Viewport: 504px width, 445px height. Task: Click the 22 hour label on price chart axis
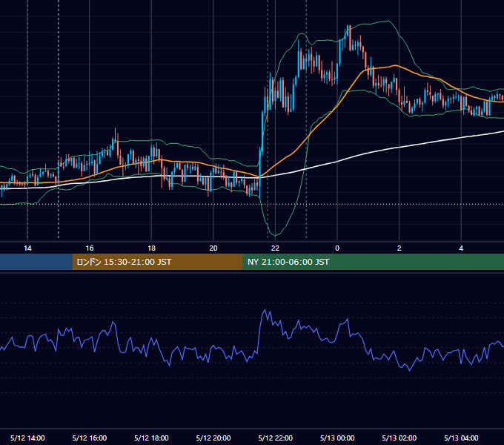[275, 248]
